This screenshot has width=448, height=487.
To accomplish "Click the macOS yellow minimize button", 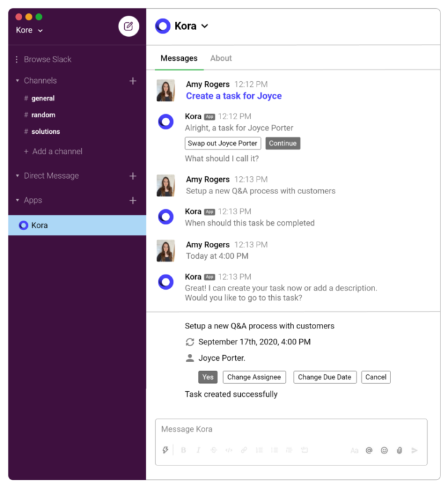I will point(29,16).
